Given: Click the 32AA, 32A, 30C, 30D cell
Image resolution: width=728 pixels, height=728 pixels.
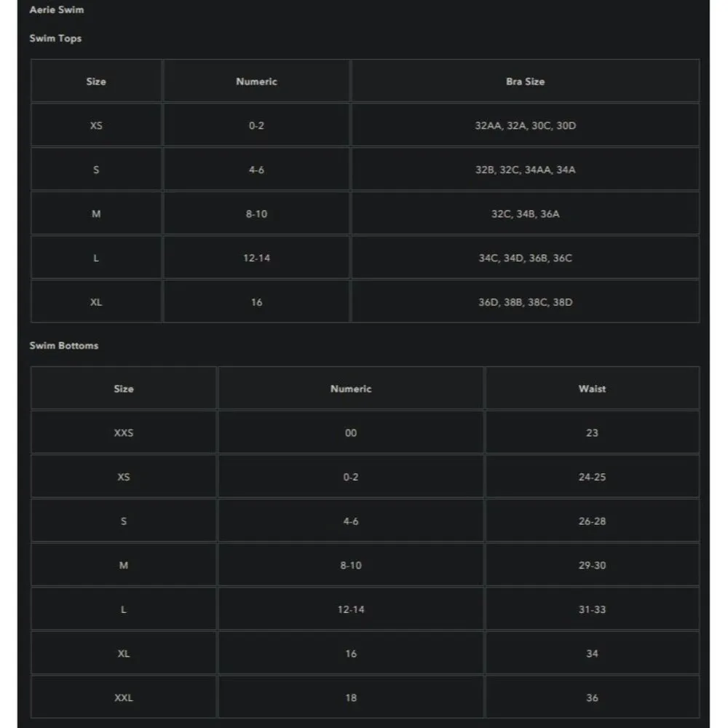Looking at the screenshot, I should [525, 126].
